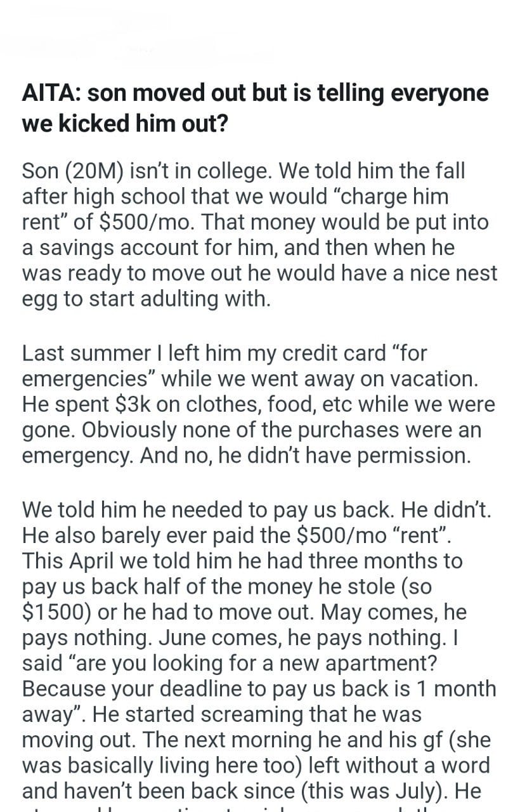Image resolution: width=520 pixels, height=812 pixels.
Task: Click the words "This April"
Action: click(x=67, y=561)
